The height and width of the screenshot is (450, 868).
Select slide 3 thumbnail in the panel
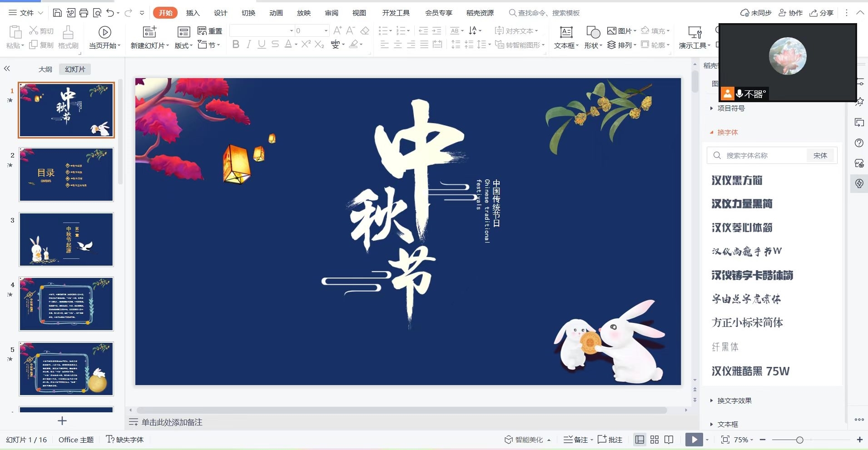pos(66,239)
